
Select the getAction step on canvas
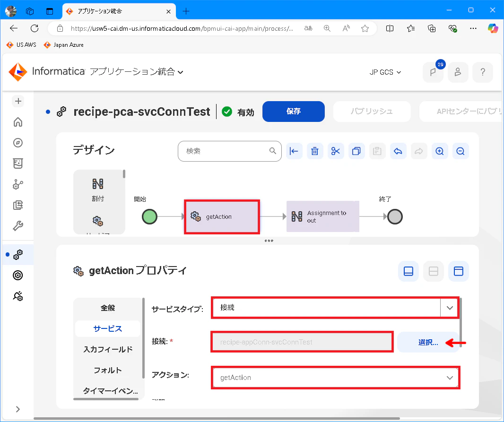coord(222,217)
